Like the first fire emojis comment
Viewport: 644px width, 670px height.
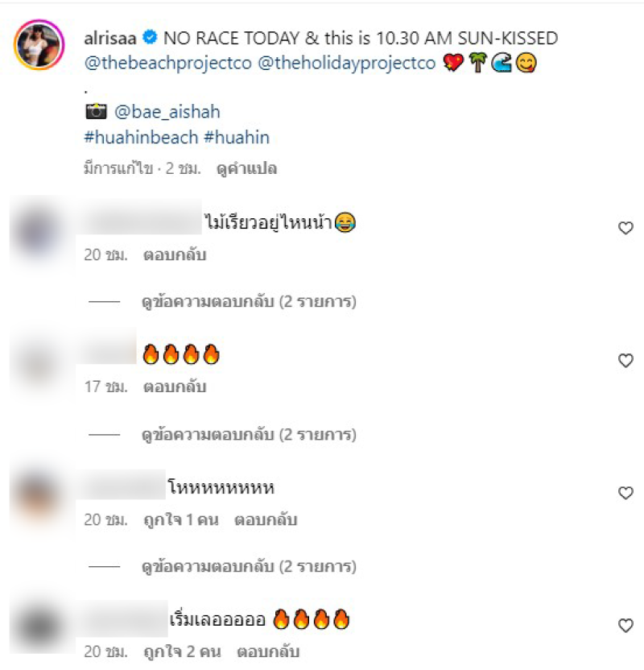(625, 361)
